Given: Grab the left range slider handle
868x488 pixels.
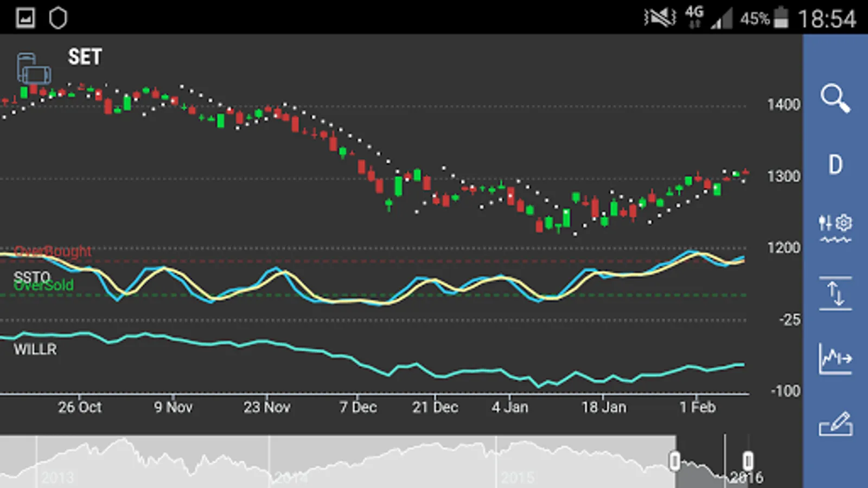Looking at the screenshot, I should (x=674, y=461).
